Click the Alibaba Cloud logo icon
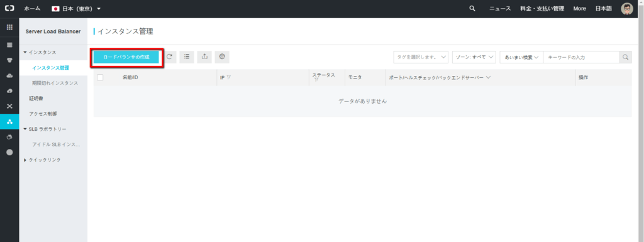The height and width of the screenshot is (242, 644). tap(9, 8)
